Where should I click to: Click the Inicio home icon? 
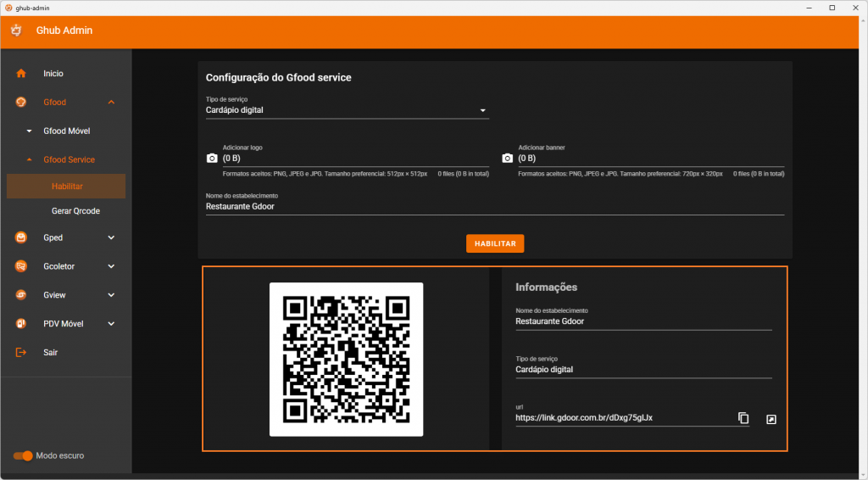[21, 73]
